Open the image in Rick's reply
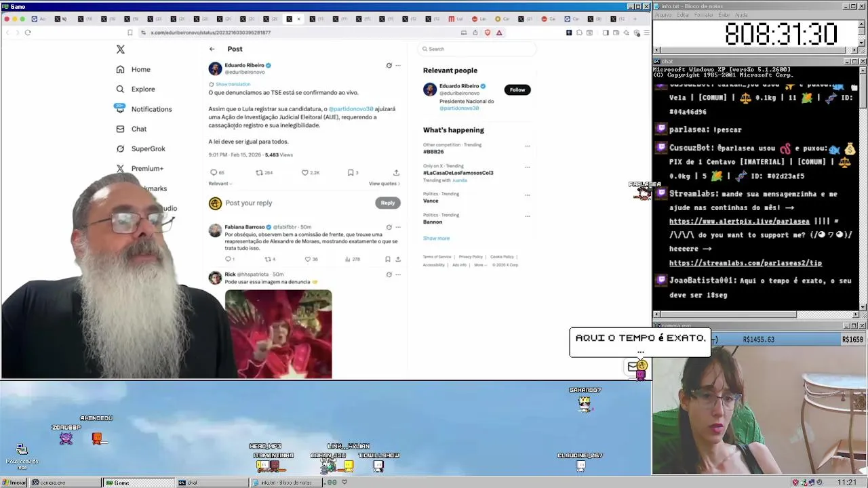The height and width of the screenshot is (488, 868). 278,333
